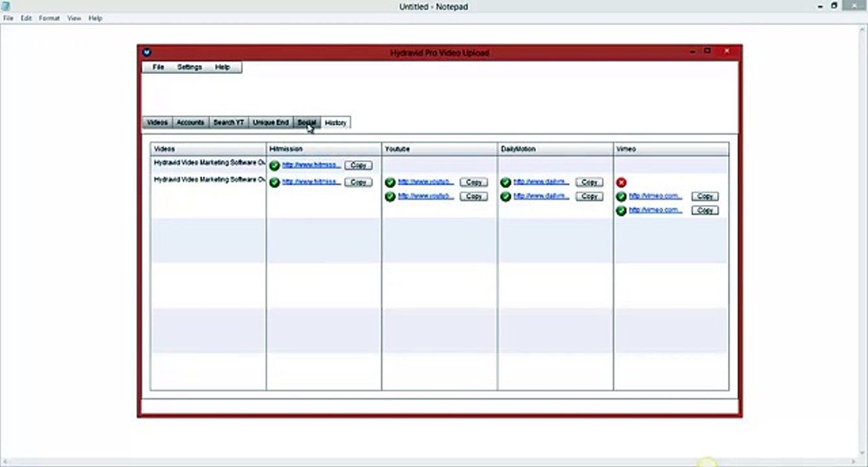Click the bottom Vimeo green check icon
The width and height of the screenshot is (868, 467).
[622, 211]
